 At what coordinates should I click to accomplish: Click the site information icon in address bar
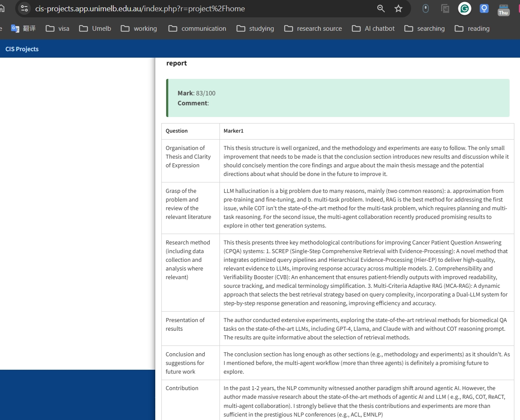click(25, 9)
